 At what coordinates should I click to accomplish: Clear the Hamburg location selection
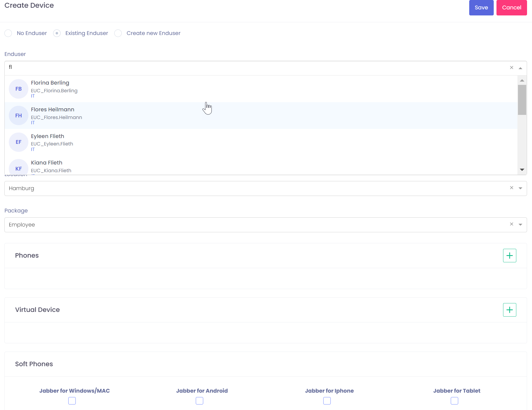click(511, 188)
